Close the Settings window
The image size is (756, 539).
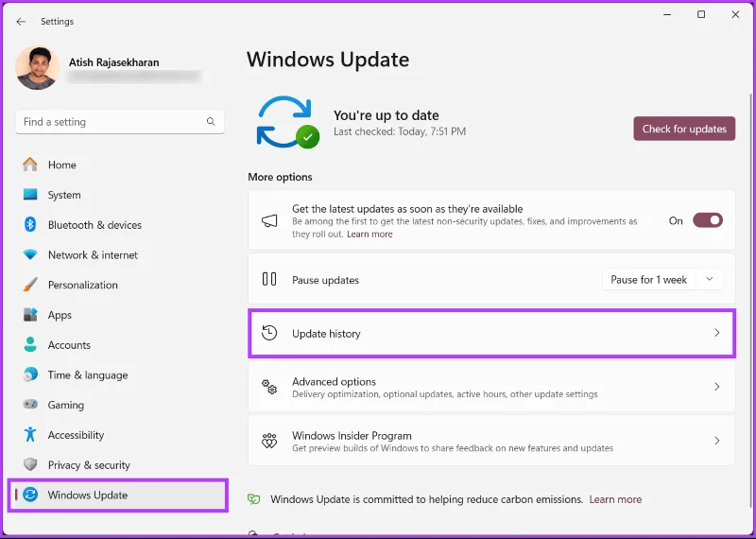(x=735, y=15)
